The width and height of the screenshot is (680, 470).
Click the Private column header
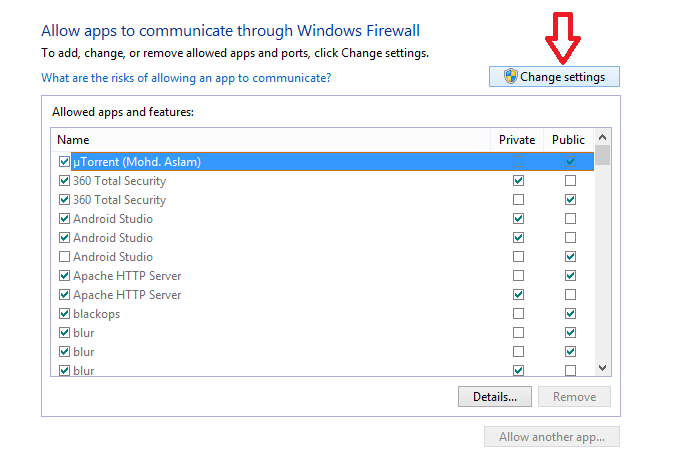(517, 140)
